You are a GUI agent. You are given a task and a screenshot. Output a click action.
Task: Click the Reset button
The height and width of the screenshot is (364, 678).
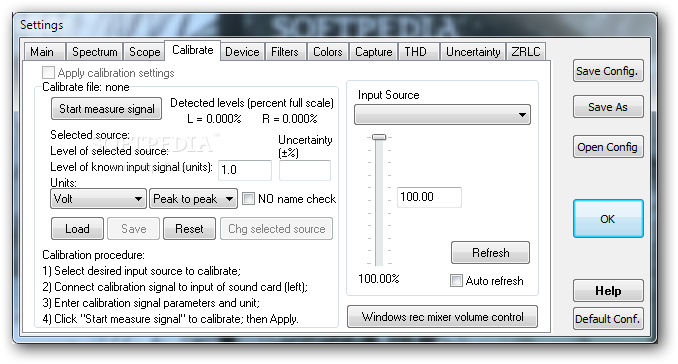(x=189, y=229)
